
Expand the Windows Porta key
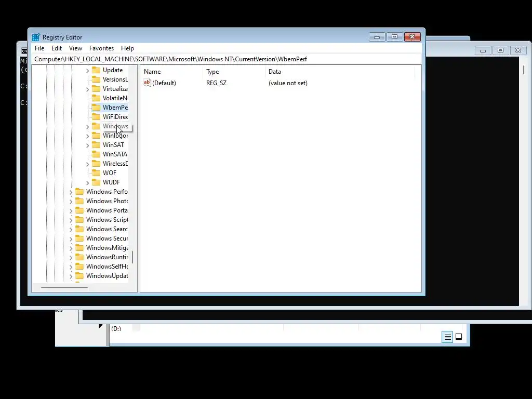(x=71, y=211)
